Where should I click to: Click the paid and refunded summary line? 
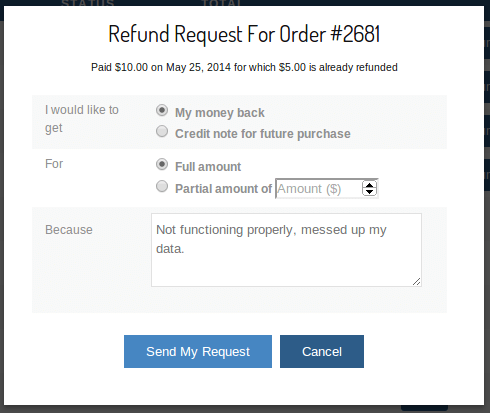tap(244, 67)
